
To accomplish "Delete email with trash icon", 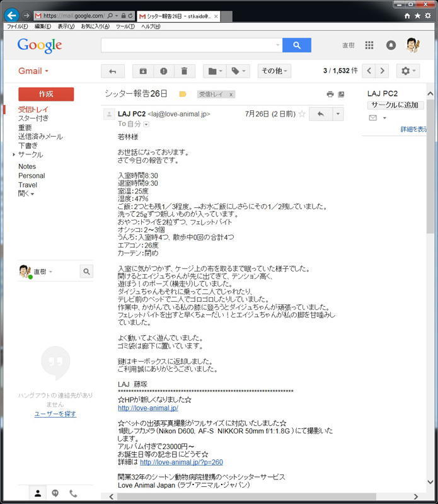I will (184, 71).
